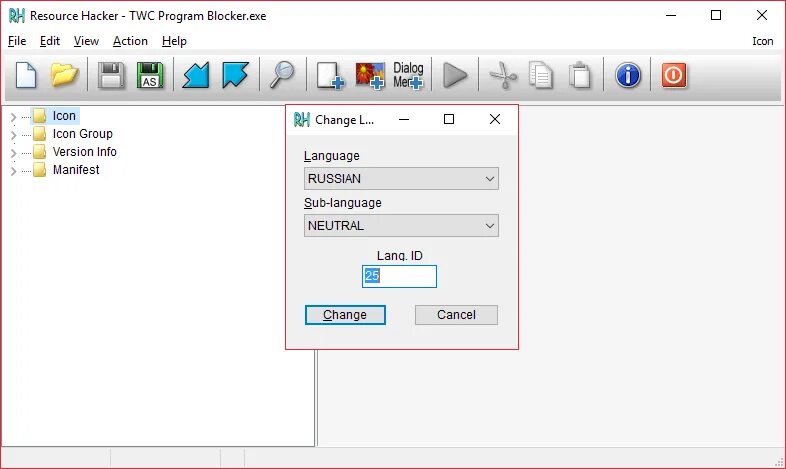Open a file with the folder icon
The height and width of the screenshot is (469, 786).
click(65, 75)
